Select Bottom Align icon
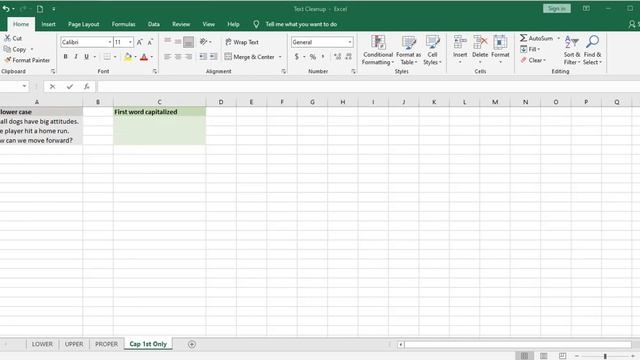 pyautogui.click(x=189, y=42)
